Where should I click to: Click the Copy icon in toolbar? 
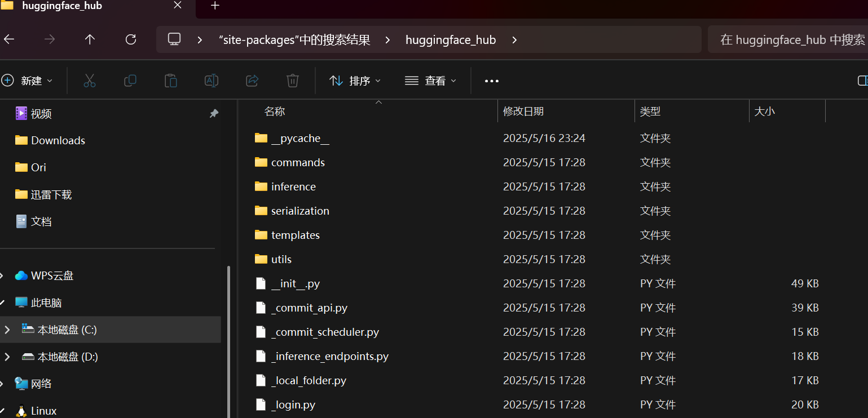point(130,81)
